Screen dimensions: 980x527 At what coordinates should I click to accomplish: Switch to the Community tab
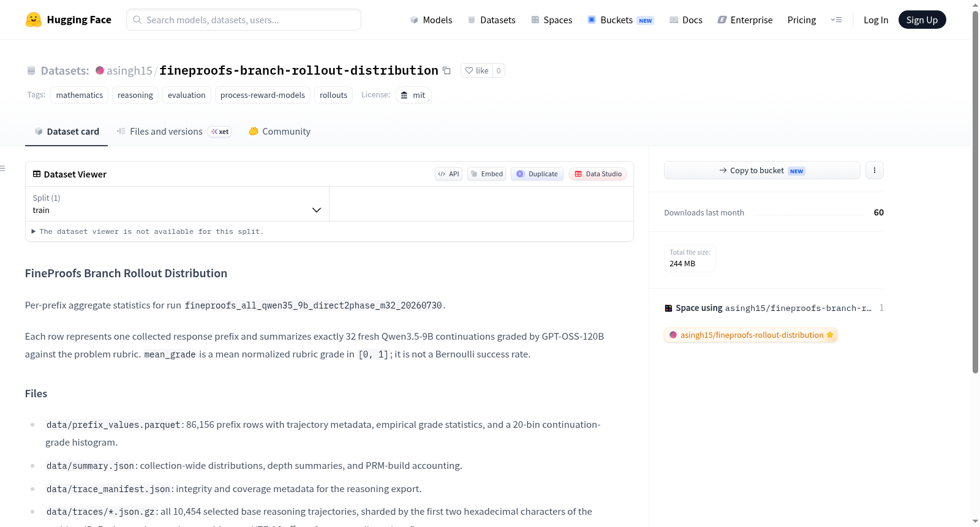pos(279,131)
